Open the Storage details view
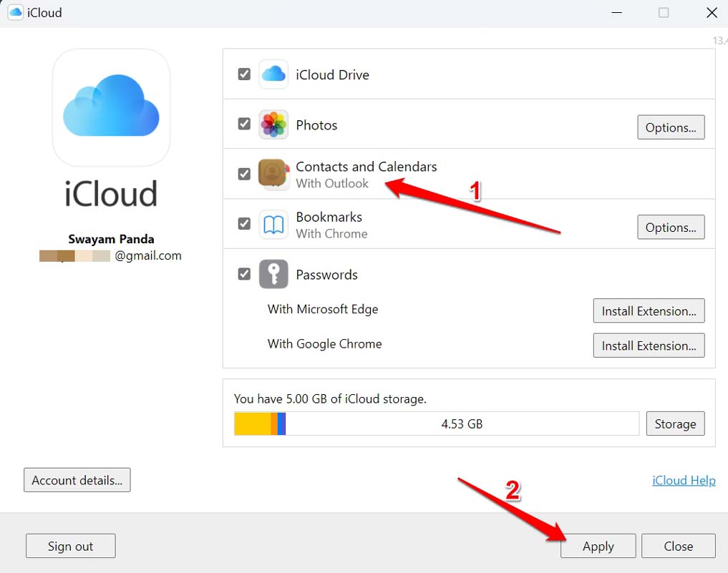This screenshot has width=728, height=573. point(675,423)
